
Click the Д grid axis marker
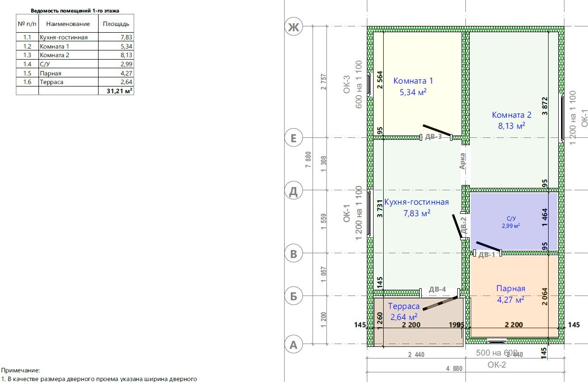(292, 191)
